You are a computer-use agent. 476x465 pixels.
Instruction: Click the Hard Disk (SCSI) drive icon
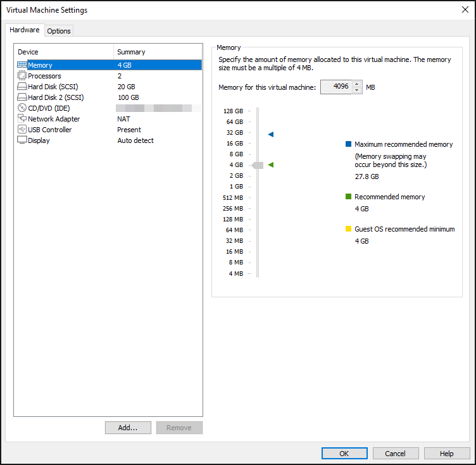(x=22, y=87)
